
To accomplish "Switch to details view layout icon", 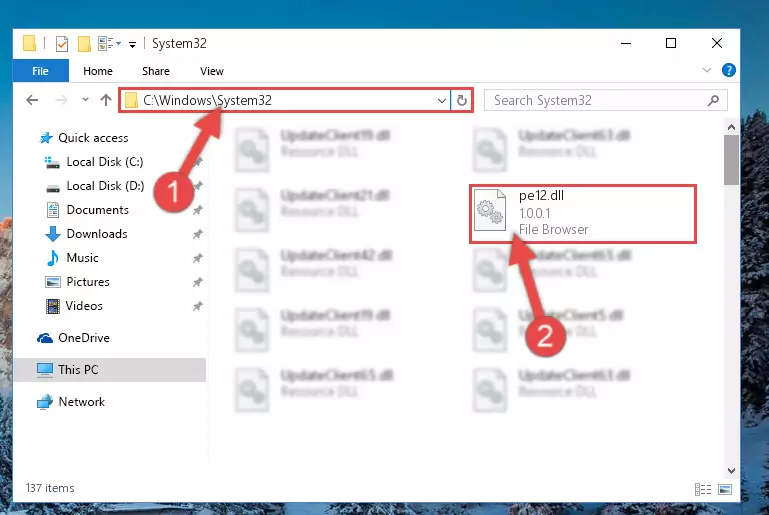I will point(702,489).
